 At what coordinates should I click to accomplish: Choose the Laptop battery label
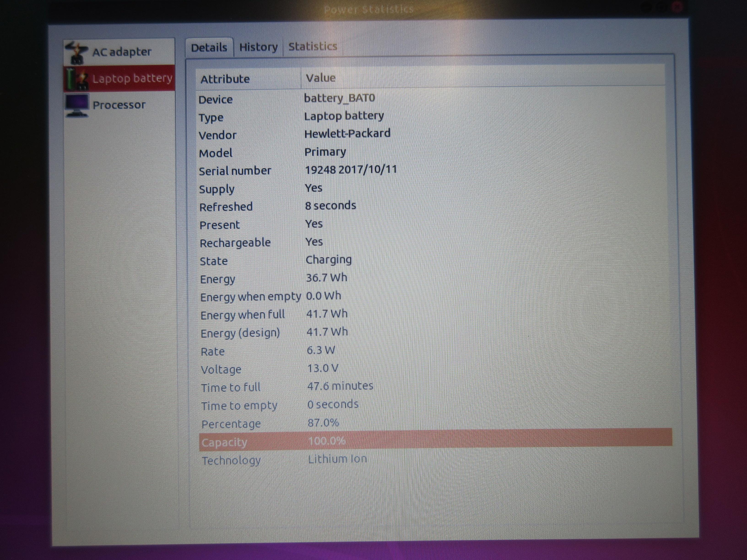click(x=132, y=78)
